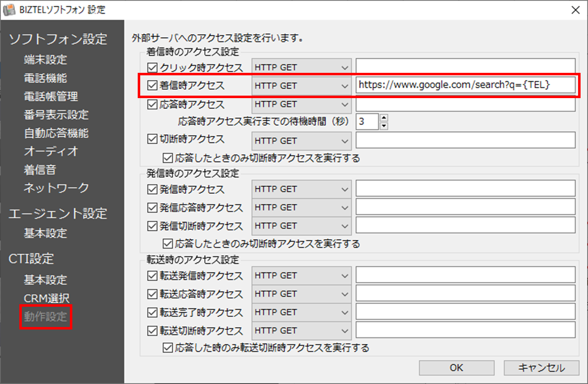Expand method dropdown for 転送切断時アクセス
The height and width of the screenshot is (384, 588).
point(301,330)
